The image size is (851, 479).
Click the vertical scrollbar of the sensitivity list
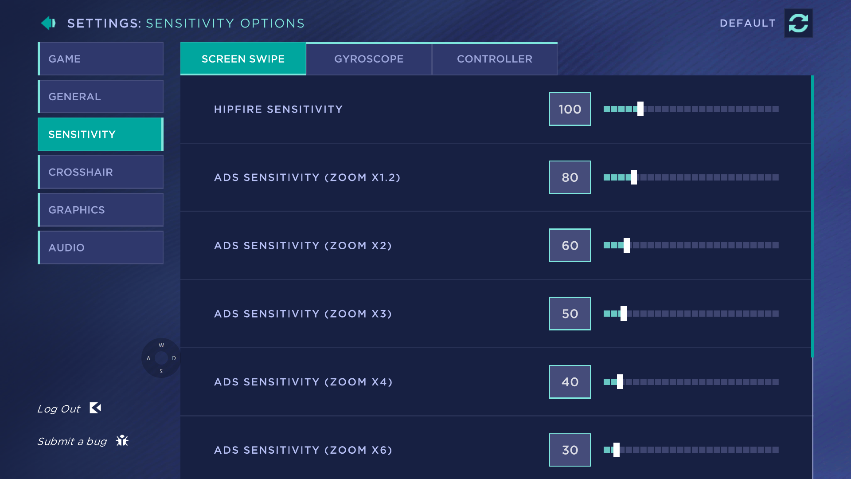(x=813, y=216)
